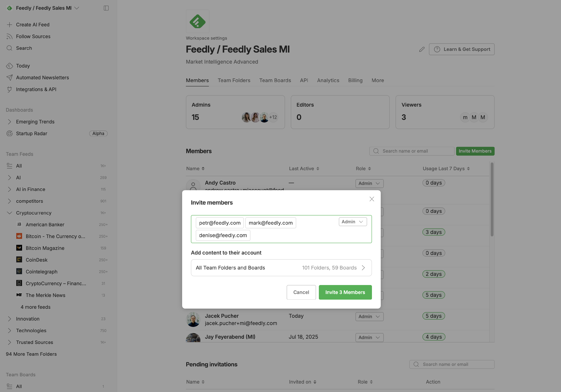Expand the AI in Finance folder
The width and height of the screenshot is (561, 392).
click(x=9, y=189)
